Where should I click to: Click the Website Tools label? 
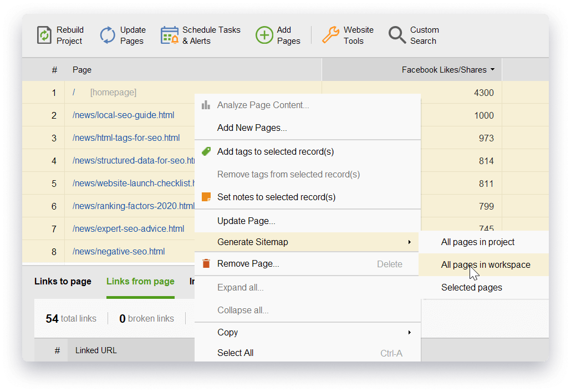358,35
